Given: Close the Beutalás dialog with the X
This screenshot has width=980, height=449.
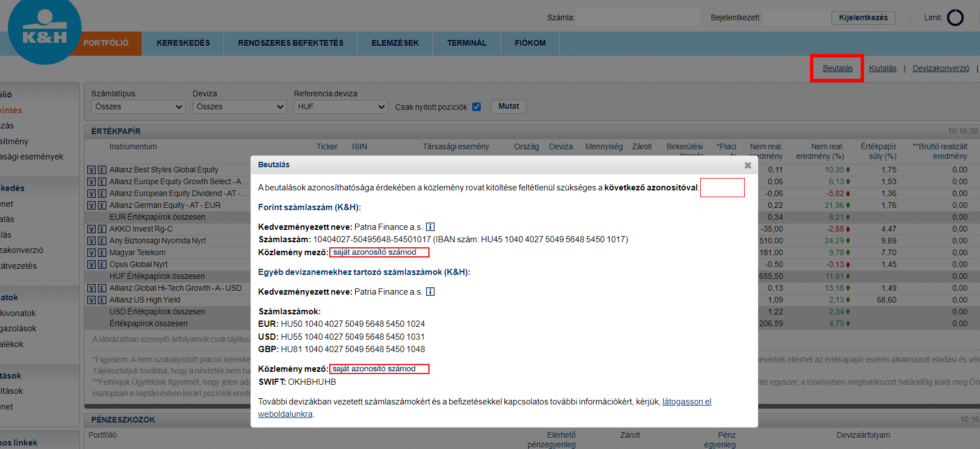Looking at the screenshot, I should 748,165.
